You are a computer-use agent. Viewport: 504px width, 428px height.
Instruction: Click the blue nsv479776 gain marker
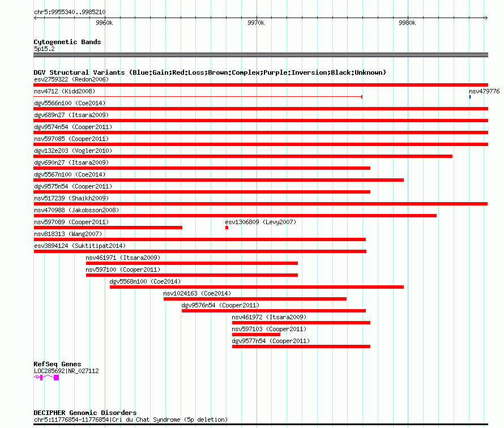(470, 97)
